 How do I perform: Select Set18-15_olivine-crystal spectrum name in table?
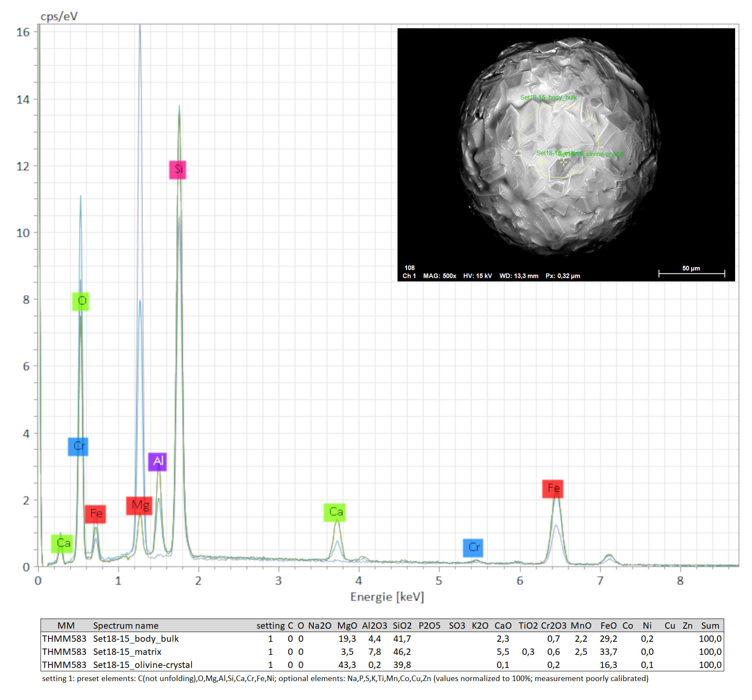coord(143,665)
